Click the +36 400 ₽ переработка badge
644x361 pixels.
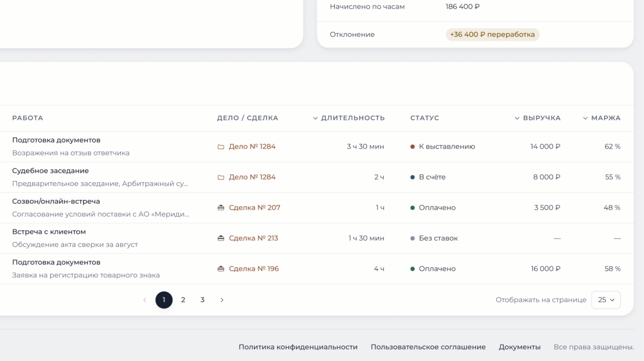(x=492, y=34)
